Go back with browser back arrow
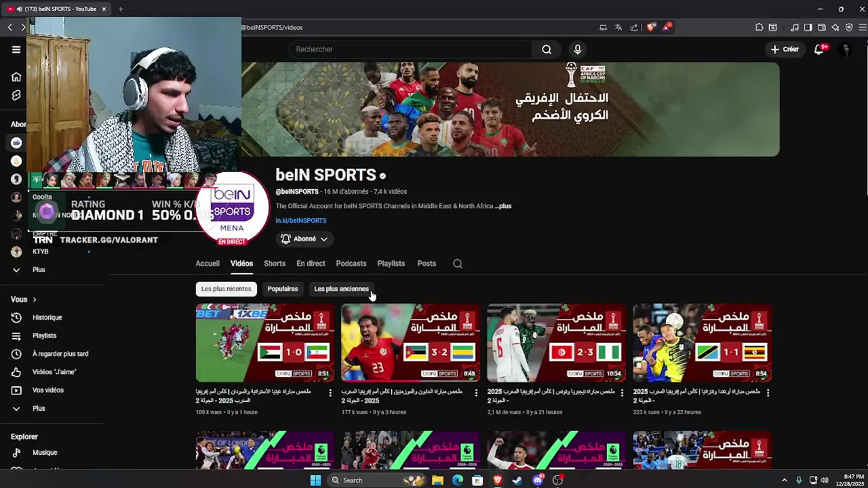Viewport: 868px width, 488px height. (x=9, y=27)
